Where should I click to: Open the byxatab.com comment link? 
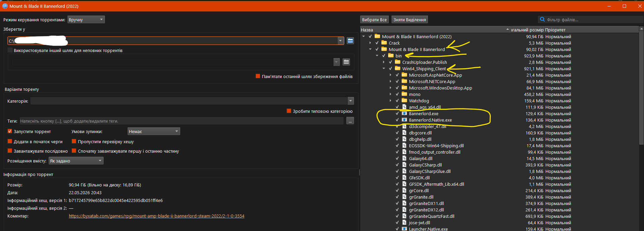tap(157, 216)
